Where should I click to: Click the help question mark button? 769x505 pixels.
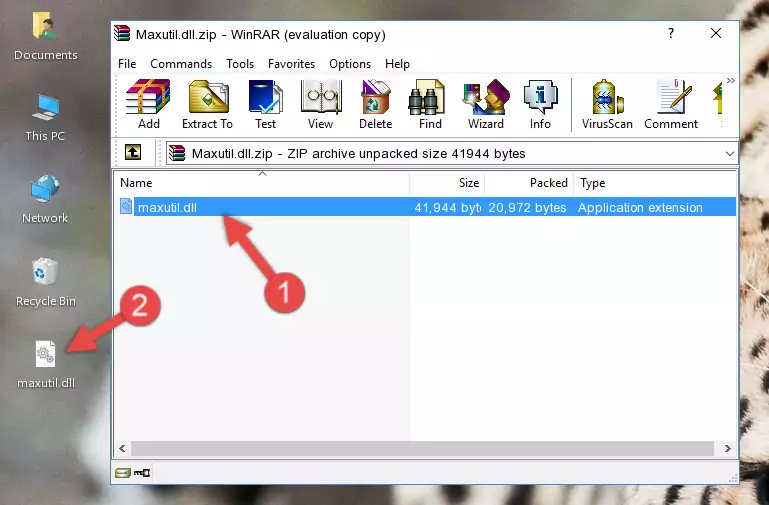(670, 33)
